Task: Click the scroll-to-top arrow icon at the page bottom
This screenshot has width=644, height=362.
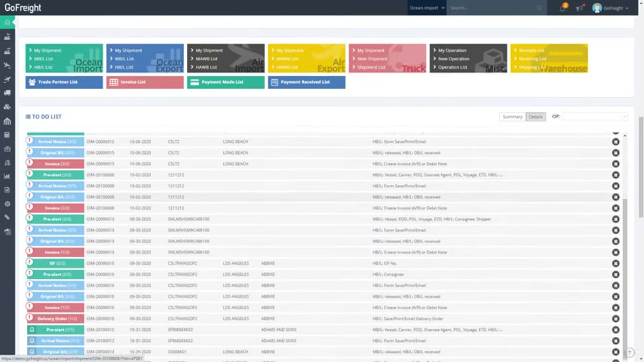Action: [631, 353]
